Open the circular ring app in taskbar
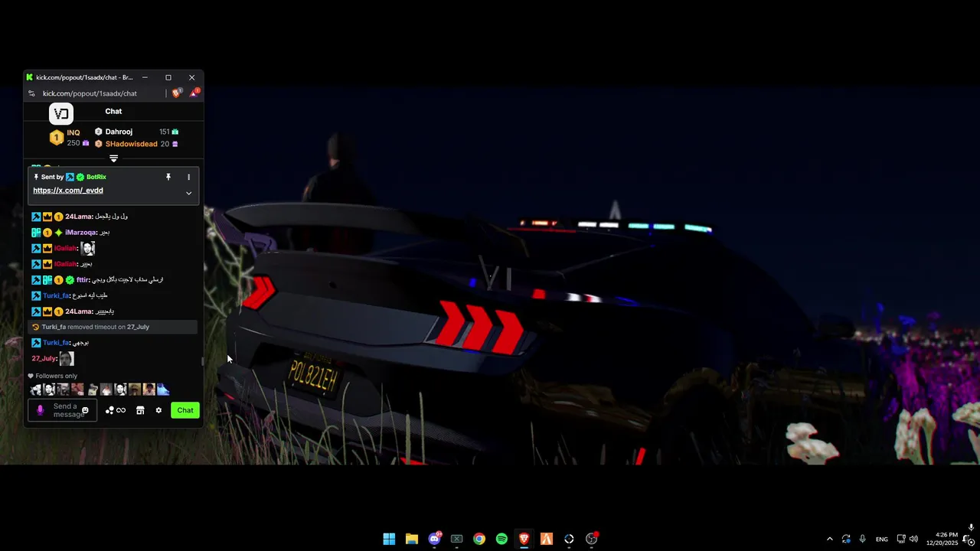 click(x=569, y=539)
